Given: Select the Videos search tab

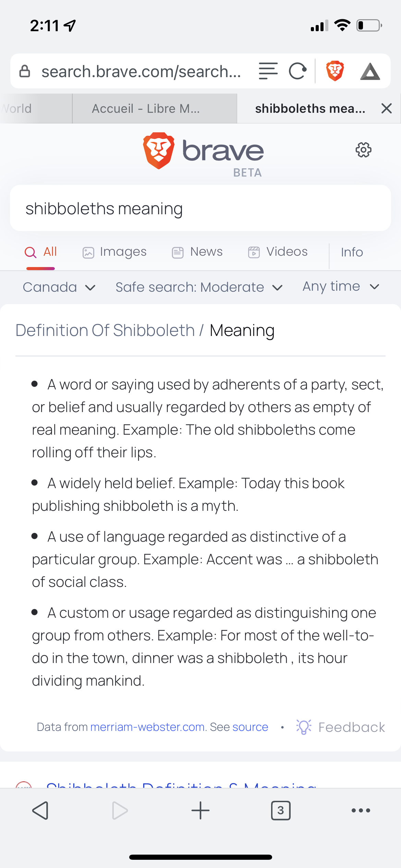Looking at the screenshot, I should click(x=278, y=252).
